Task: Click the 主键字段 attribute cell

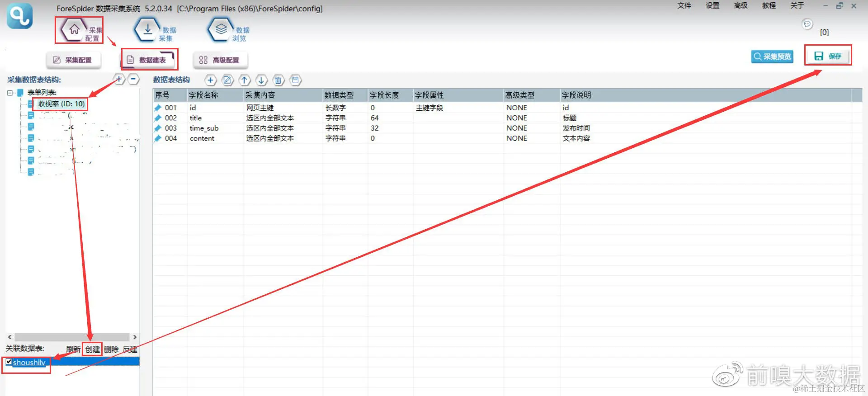Action: tap(429, 108)
